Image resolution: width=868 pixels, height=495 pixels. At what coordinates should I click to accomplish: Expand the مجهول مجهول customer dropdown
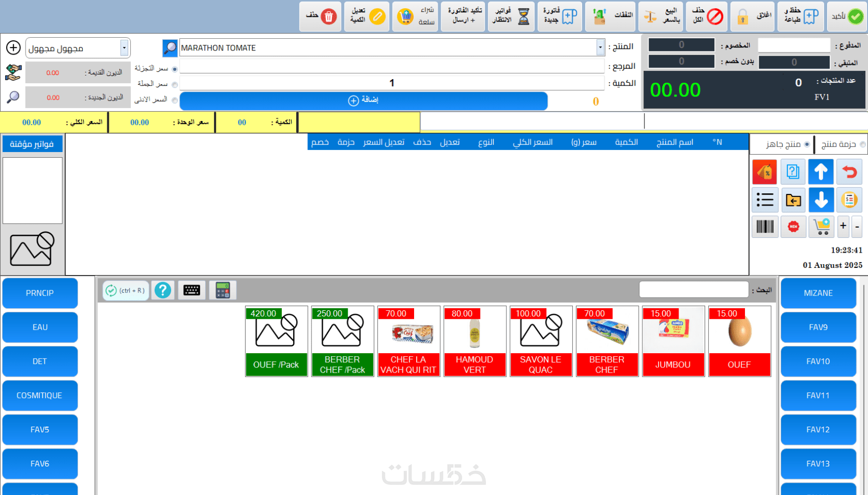pyautogui.click(x=124, y=48)
